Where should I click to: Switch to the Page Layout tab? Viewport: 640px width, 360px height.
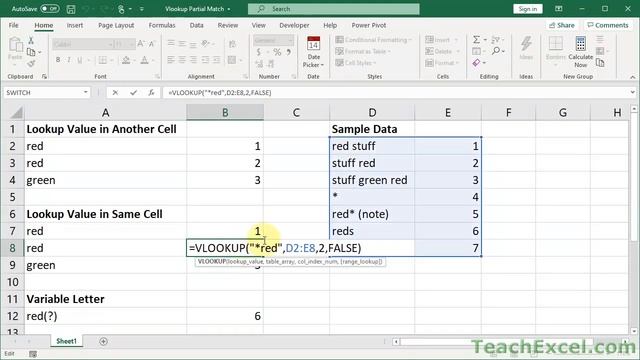(116, 25)
